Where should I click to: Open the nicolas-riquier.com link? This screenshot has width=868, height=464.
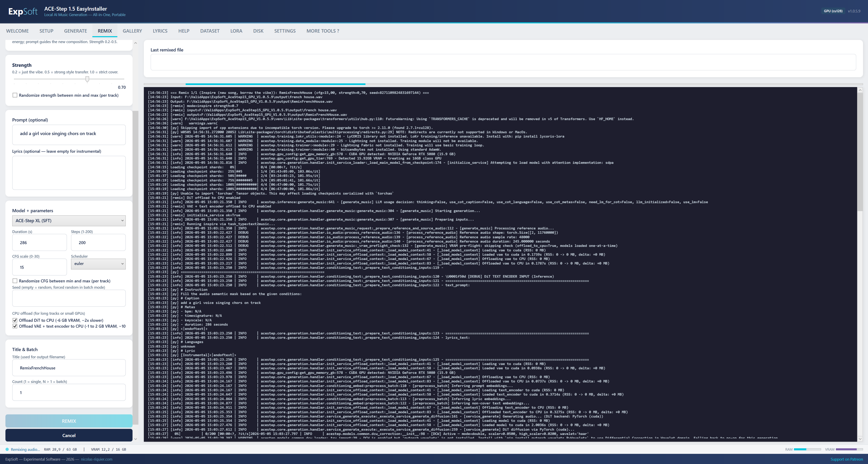[96, 459]
